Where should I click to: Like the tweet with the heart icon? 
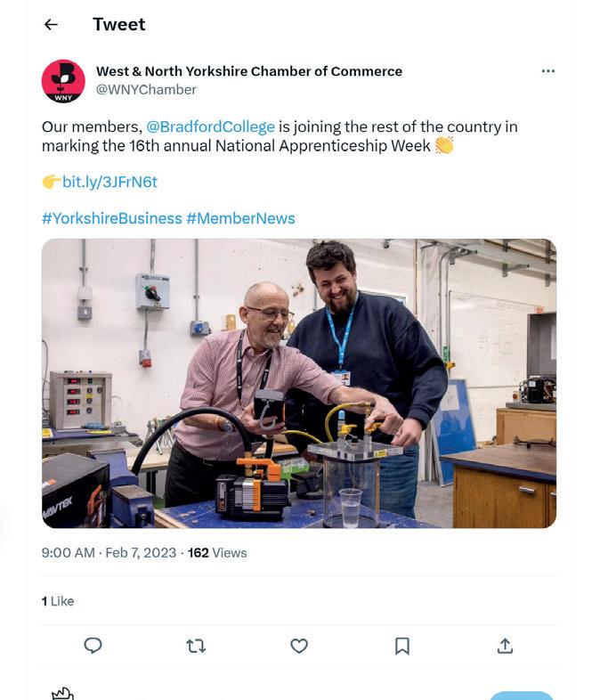point(299,646)
